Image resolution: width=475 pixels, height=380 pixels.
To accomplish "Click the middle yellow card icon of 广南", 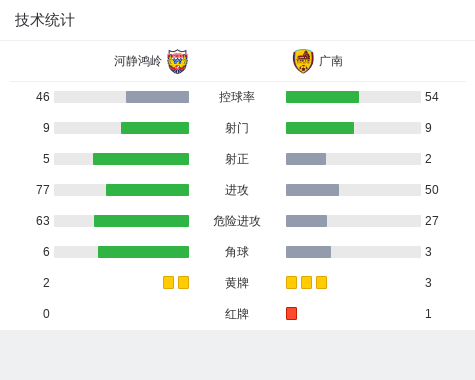I will [x=306, y=282].
